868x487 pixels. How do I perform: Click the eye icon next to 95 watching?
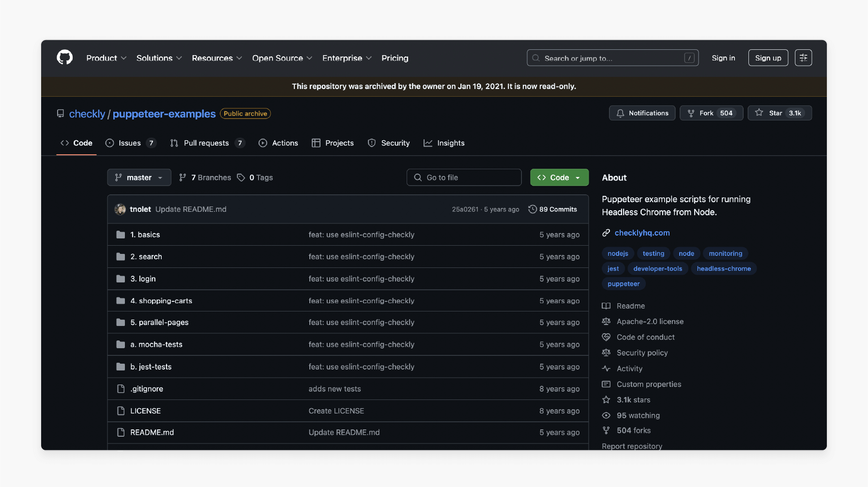pyautogui.click(x=606, y=415)
